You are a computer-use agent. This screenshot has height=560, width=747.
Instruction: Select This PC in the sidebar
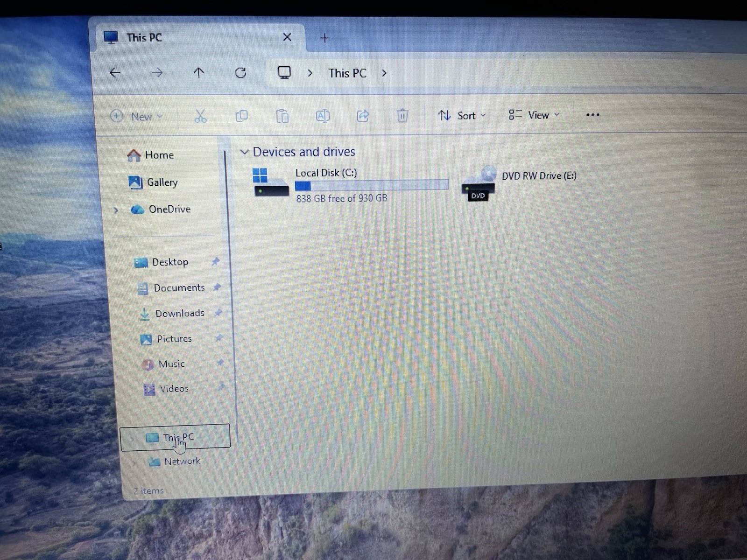tap(175, 438)
